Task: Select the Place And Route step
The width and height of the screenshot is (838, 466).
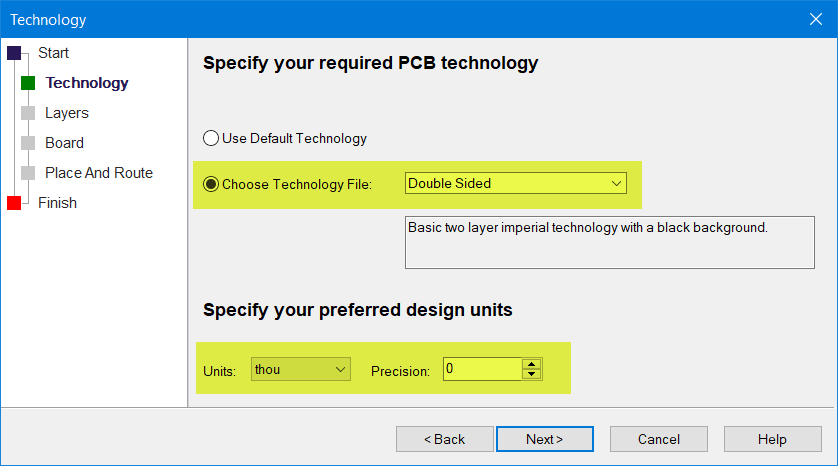Action: click(x=99, y=173)
